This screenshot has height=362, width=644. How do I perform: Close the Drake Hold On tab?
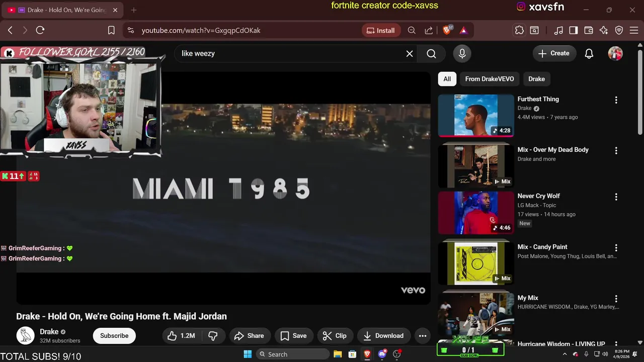[x=115, y=10]
